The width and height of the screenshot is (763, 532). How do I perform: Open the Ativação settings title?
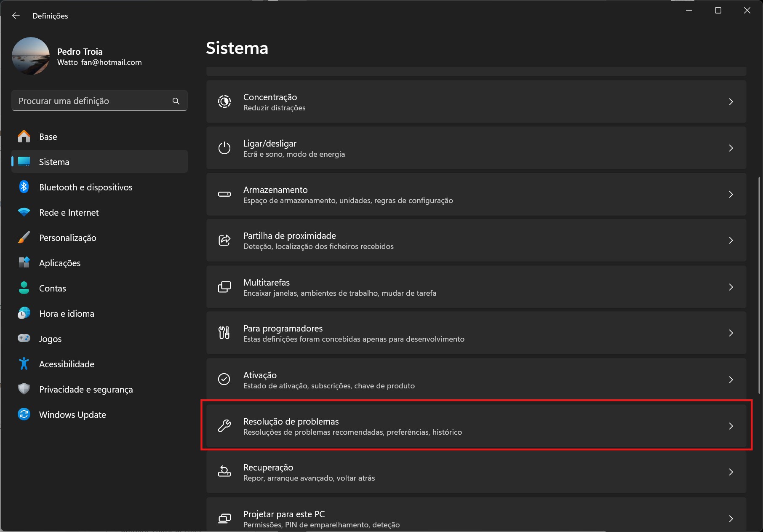tap(260, 375)
